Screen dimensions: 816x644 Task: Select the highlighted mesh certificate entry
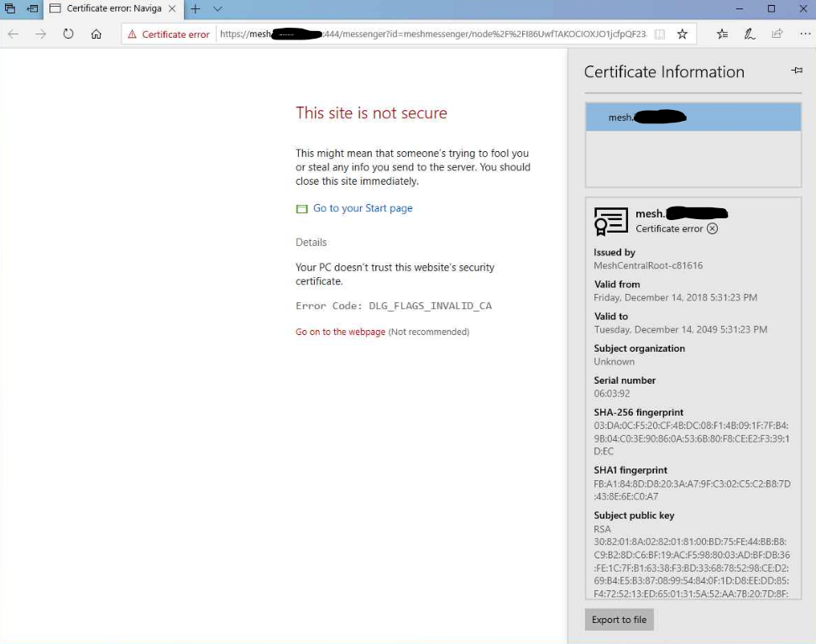click(693, 117)
